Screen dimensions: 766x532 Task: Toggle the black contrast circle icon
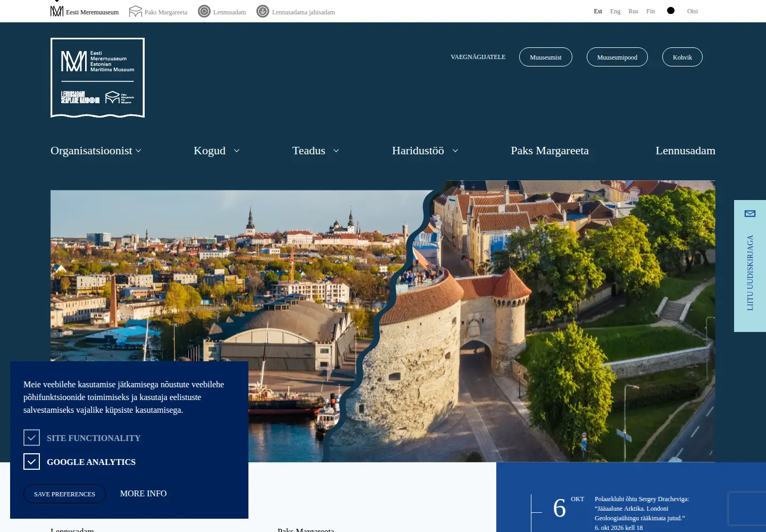click(x=671, y=11)
